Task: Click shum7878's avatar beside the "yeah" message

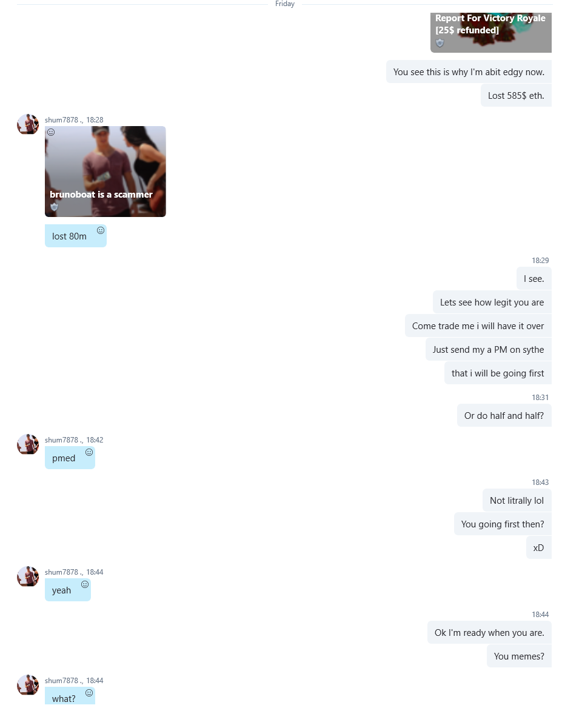Action: click(28, 576)
